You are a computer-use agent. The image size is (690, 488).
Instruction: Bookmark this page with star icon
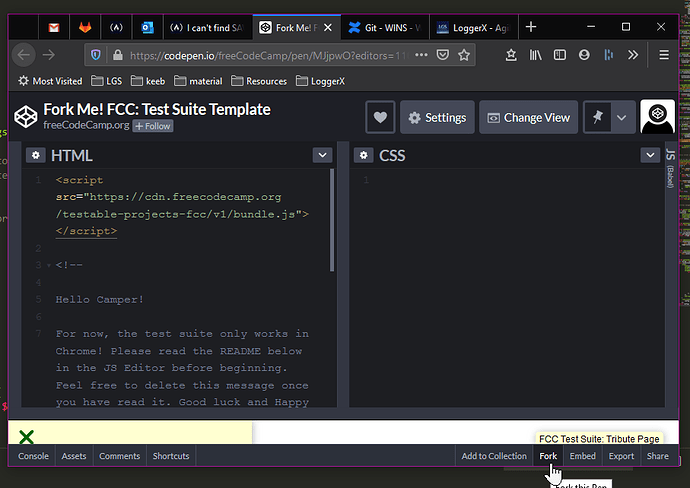[x=464, y=55]
